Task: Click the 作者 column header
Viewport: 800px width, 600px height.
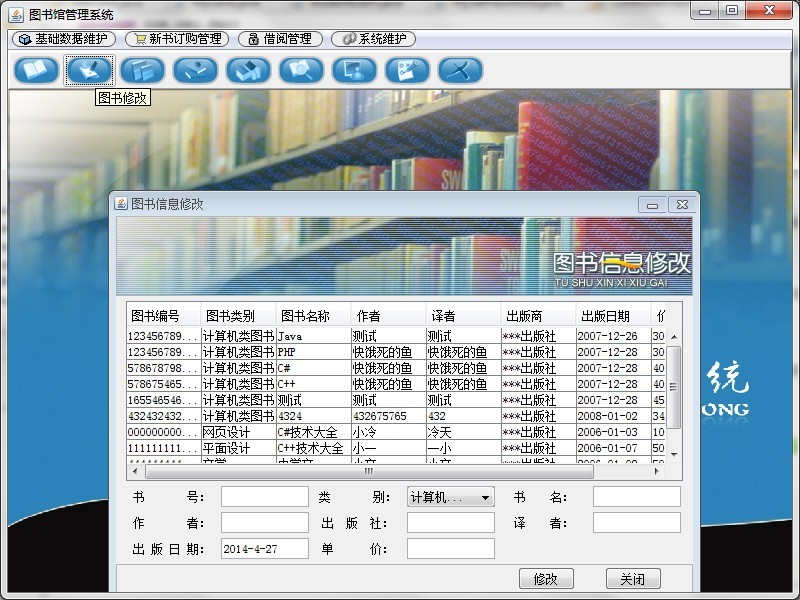Action: tap(388, 316)
